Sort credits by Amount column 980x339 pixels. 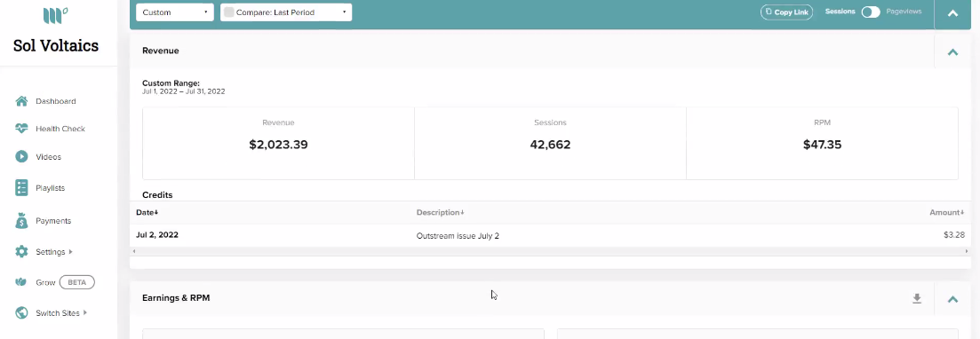tap(947, 212)
